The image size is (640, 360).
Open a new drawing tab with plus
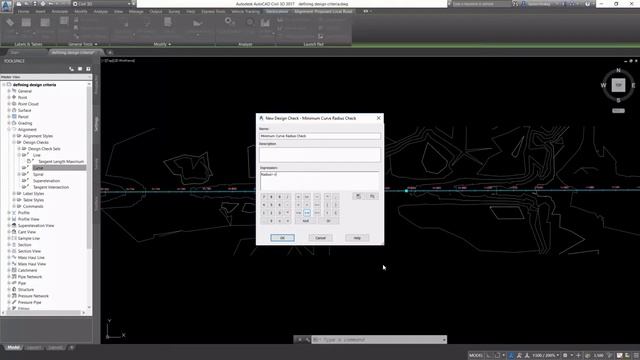click(110, 52)
